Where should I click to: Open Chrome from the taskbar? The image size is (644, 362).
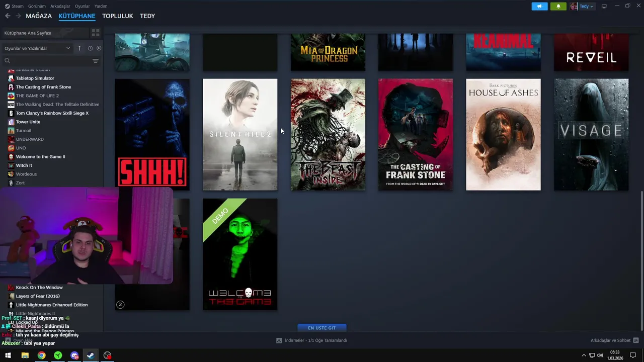point(41,355)
